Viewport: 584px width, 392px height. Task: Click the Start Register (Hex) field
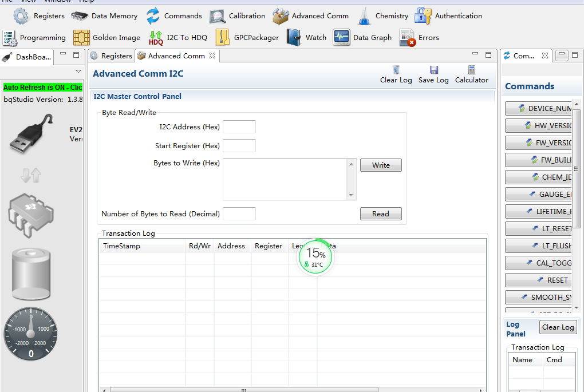tap(239, 145)
